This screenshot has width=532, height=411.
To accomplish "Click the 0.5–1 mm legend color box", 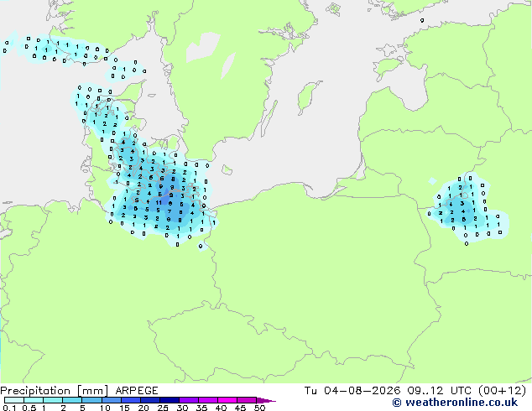I will 34,400.
